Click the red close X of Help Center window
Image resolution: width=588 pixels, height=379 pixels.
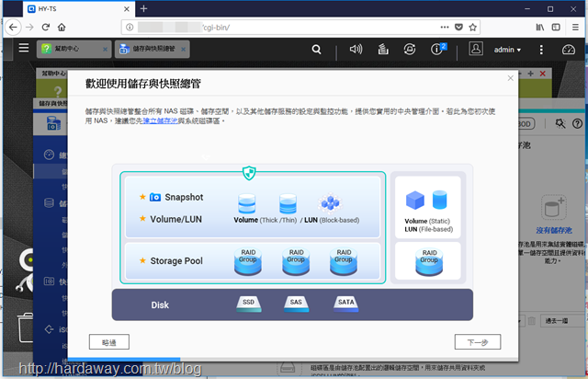click(542, 74)
